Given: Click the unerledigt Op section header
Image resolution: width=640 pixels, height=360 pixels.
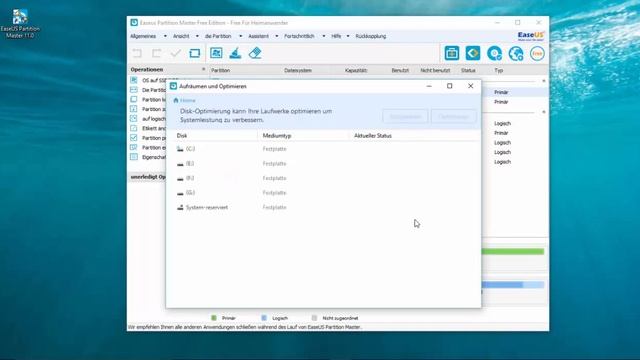Looking at the screenshot, I should 147,177.
